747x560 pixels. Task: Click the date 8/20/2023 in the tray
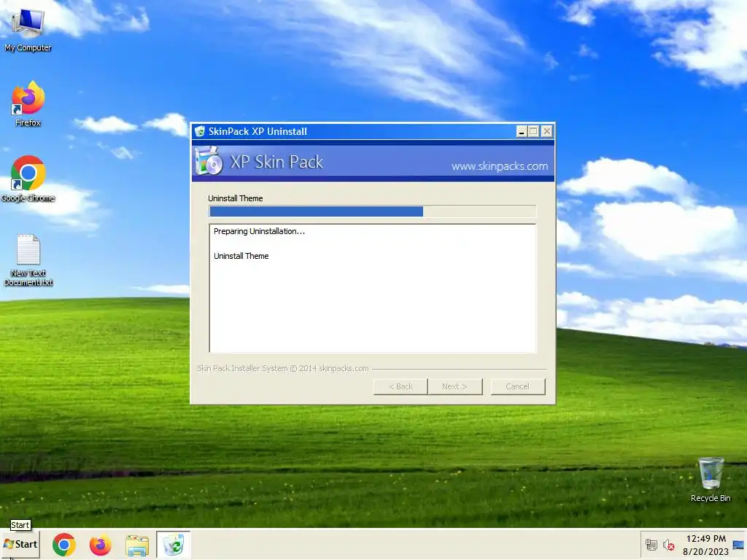pos(705,551)
